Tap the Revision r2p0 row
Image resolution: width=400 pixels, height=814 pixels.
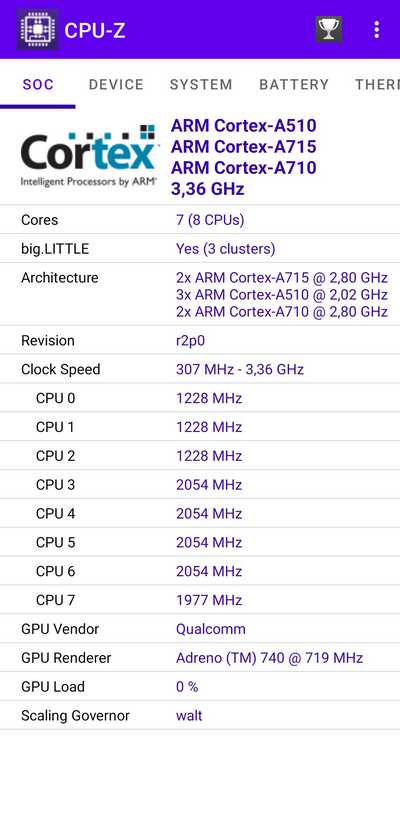pyautogui.click(x=200, y=341)
